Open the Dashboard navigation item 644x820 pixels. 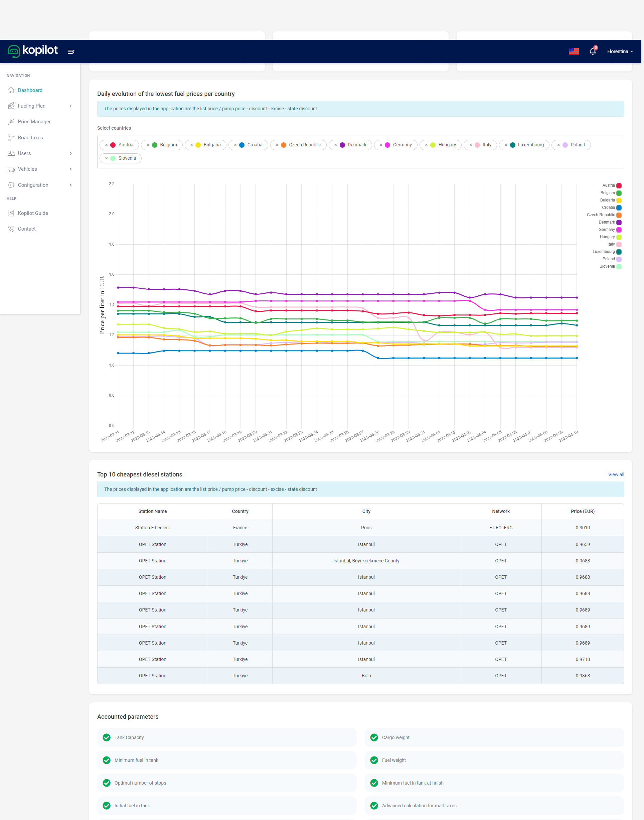(x=30, y=90)
